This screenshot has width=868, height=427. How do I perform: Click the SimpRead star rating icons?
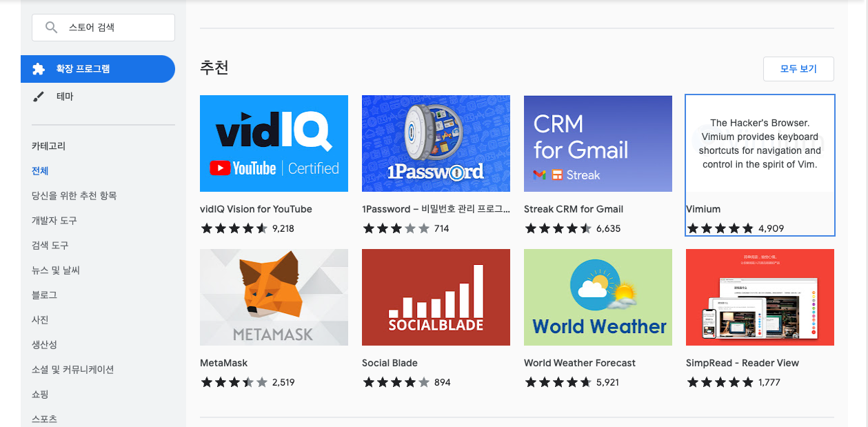pos(720,382)
